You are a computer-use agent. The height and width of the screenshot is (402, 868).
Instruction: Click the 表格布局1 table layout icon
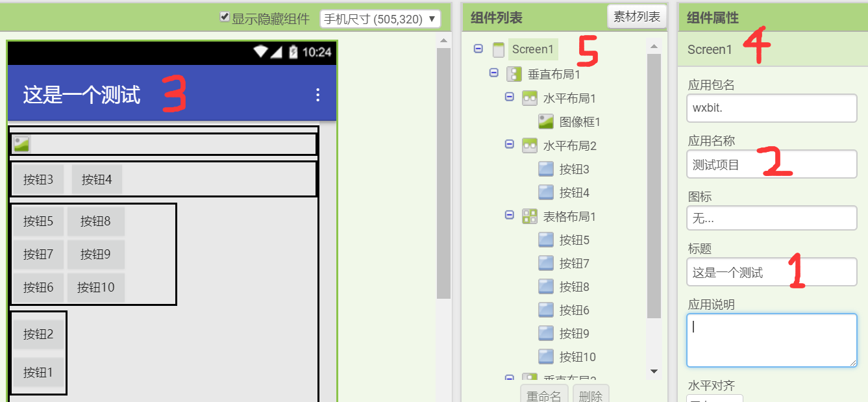(530, 216)
